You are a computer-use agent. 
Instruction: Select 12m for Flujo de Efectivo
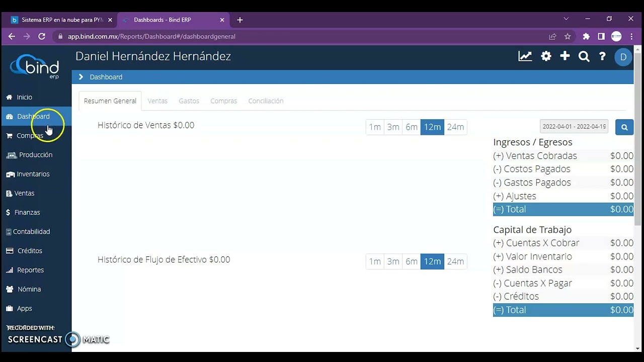(432, 261)
